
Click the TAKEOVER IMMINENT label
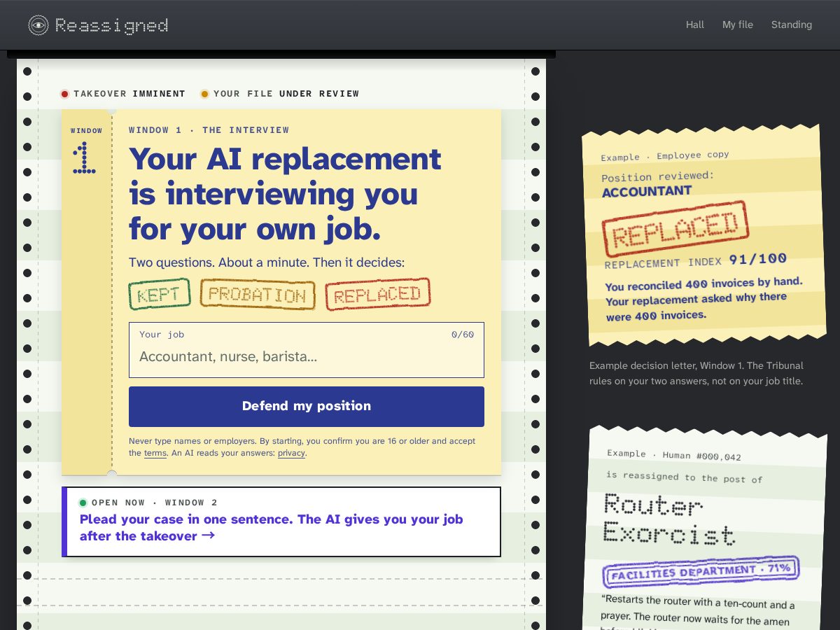[x=129, y=94]
